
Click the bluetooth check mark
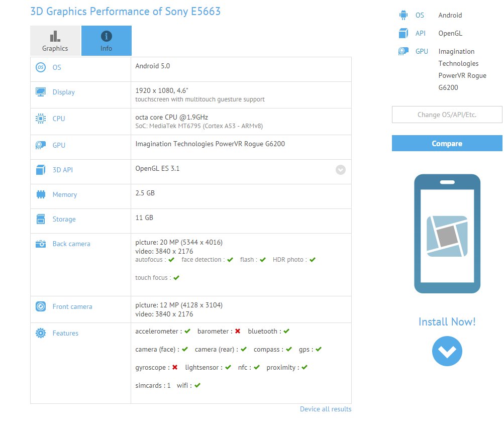coord(286,331)
